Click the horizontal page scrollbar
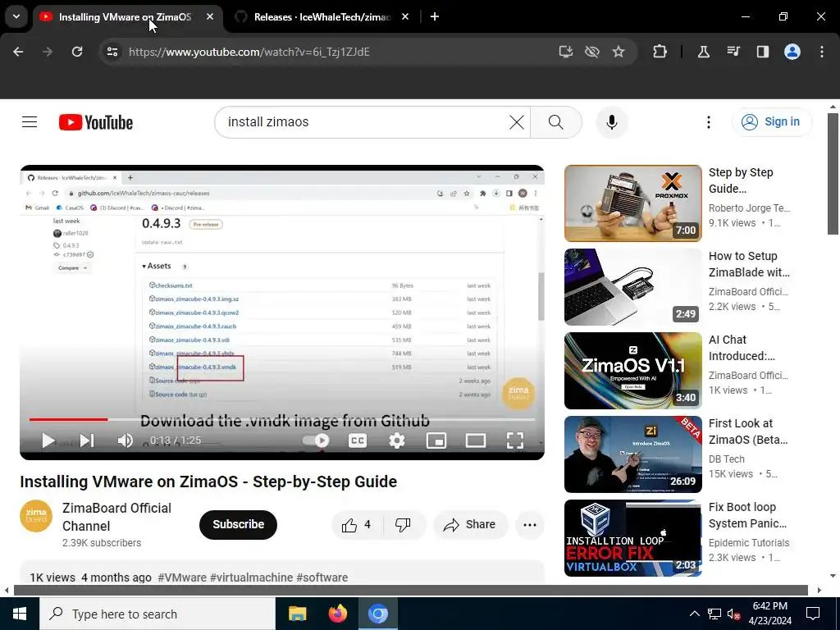Screen dimensions: 840x630 [410, 590]
